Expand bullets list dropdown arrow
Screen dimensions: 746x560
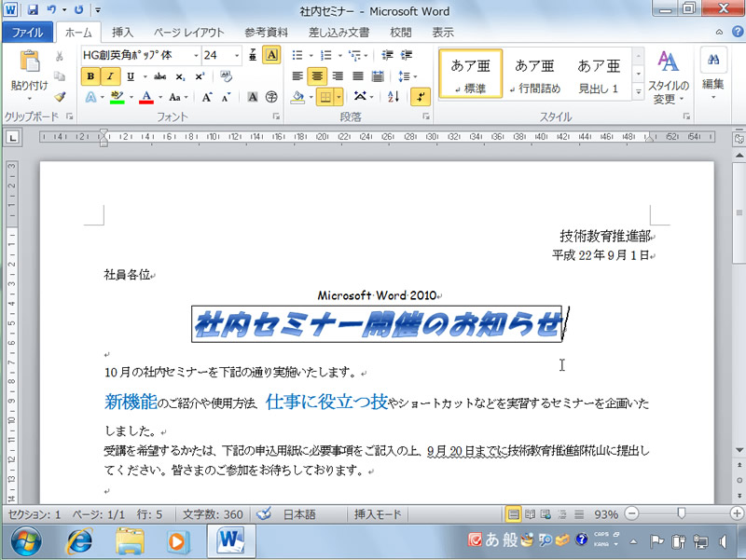(x=311, y=56)
